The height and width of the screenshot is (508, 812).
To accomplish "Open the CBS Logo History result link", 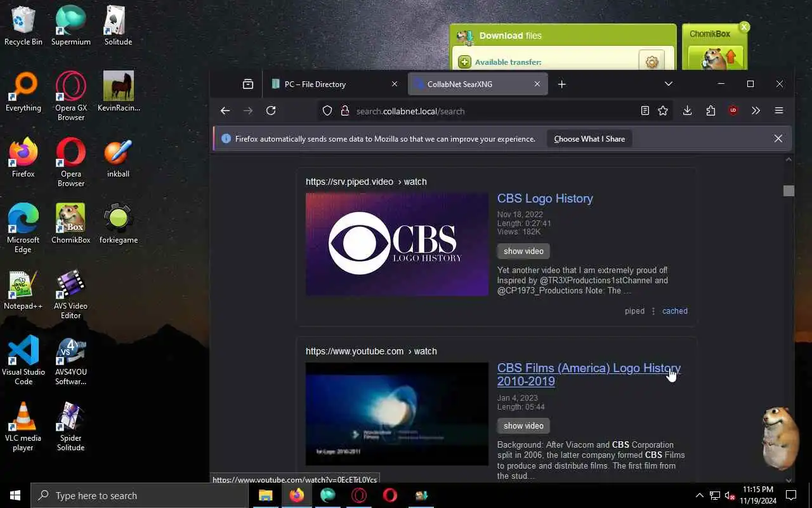I will tap(545, 198).
